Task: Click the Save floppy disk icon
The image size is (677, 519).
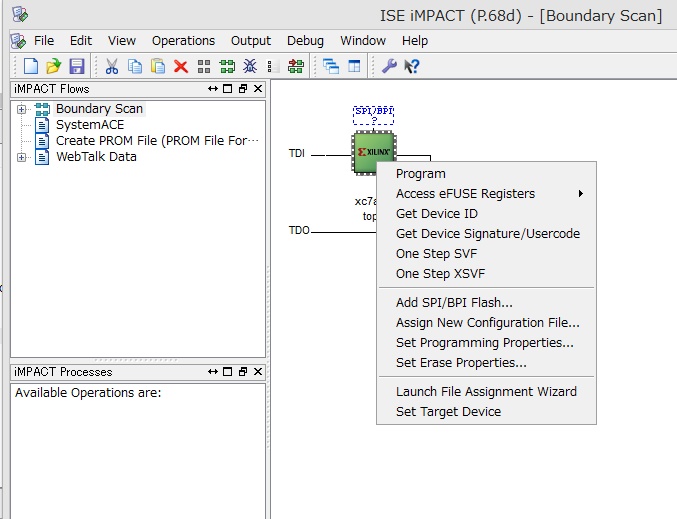Action: coord(75,66)
